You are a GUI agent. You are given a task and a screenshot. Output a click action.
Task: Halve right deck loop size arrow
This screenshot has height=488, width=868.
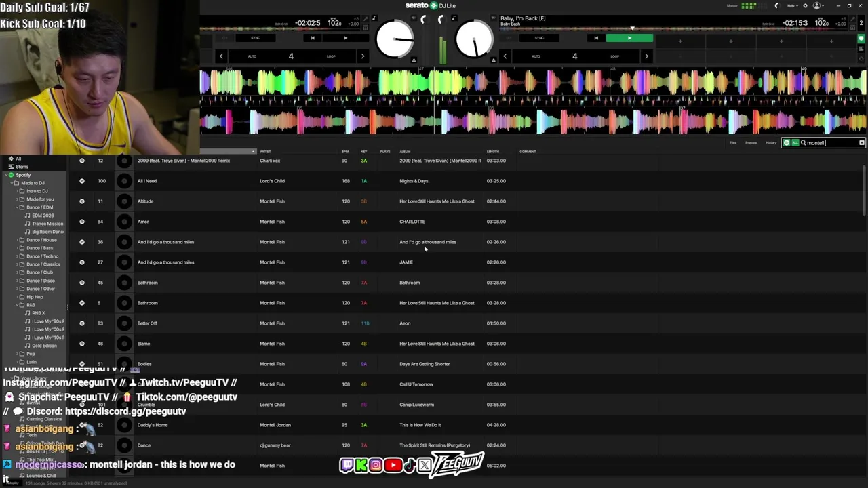tap(505, 56)
